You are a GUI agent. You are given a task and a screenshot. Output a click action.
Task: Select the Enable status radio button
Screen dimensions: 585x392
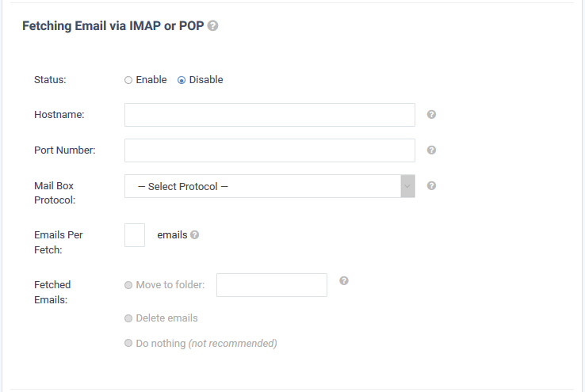click(x=128, y=80)
